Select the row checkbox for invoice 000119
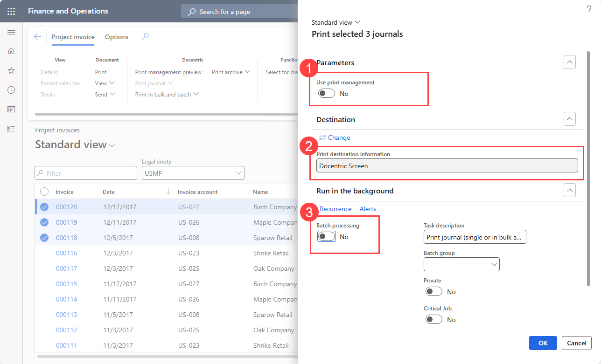This screenshot has width=601, height=364. 44,222
